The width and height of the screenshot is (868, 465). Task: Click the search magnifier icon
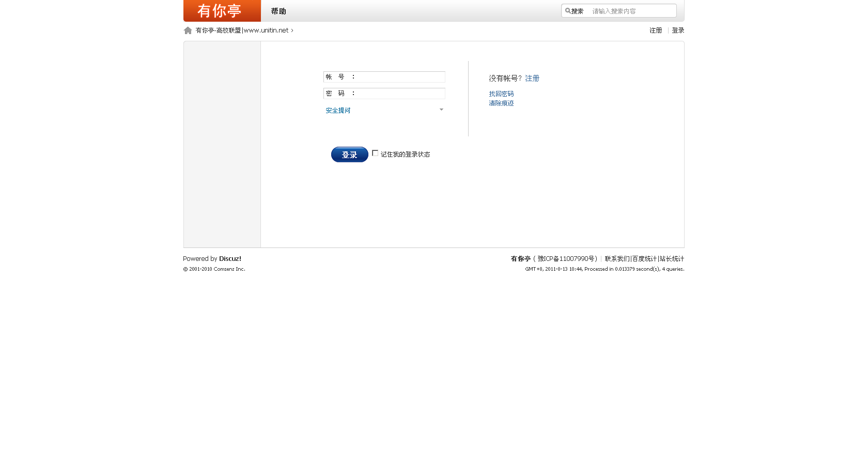568,11
